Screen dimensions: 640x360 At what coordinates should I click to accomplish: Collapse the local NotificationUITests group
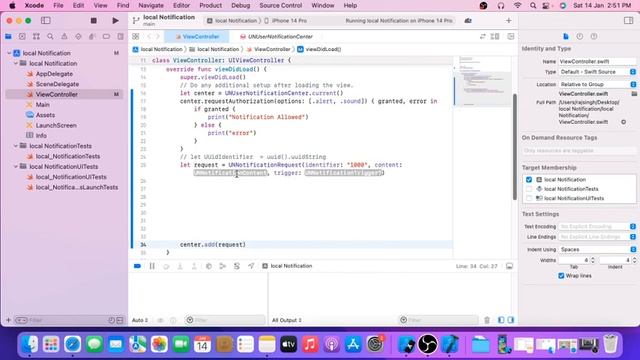[x=16, y=167]
